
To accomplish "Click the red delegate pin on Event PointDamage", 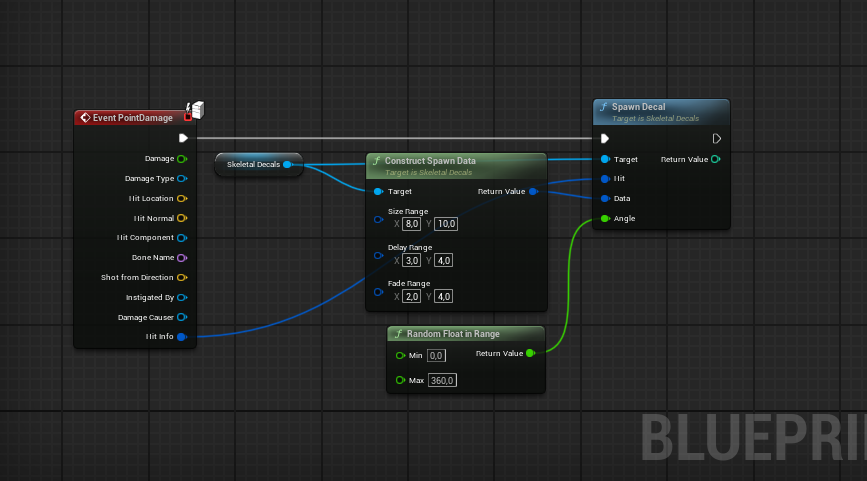I will click(187, 117).
